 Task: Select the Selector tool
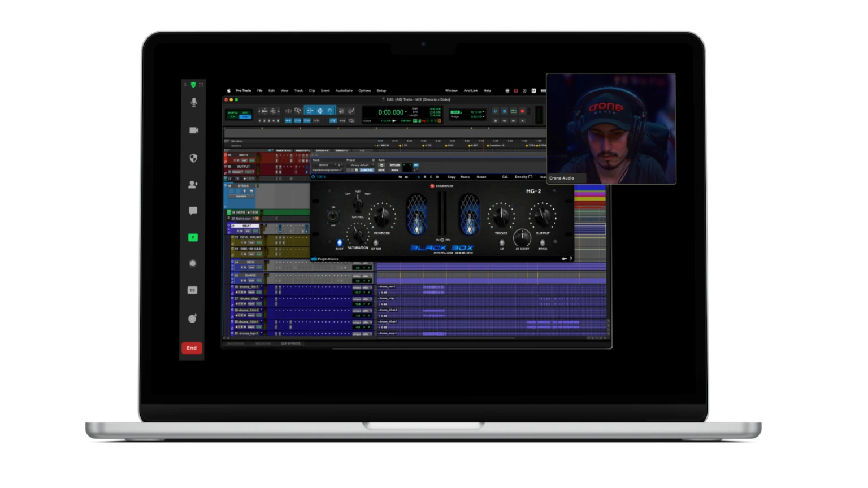320,111
